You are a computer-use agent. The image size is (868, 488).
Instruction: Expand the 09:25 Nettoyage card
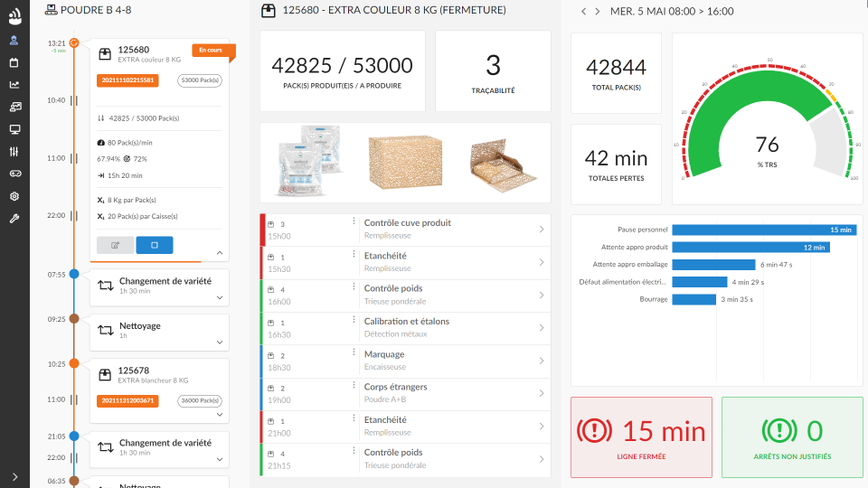[220, 343]
